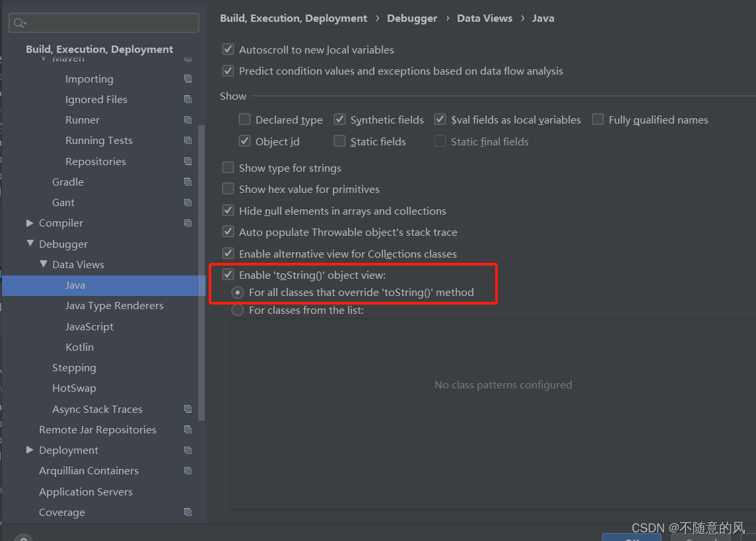Toggle Predict condition values checkbox

228,71
